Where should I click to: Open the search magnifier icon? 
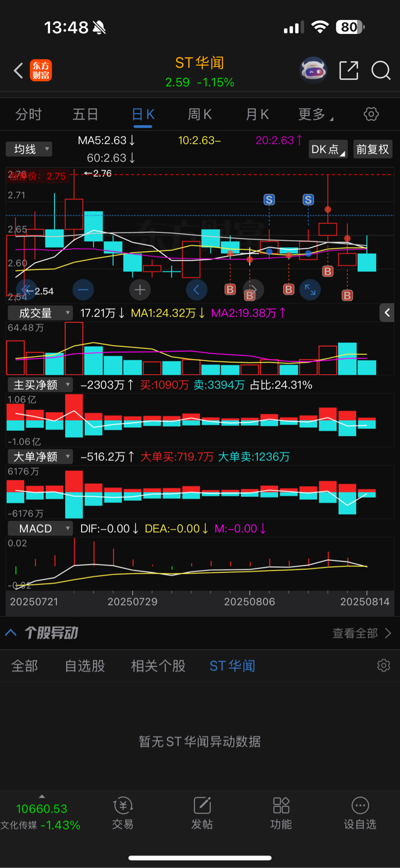[x=381, y=70]
